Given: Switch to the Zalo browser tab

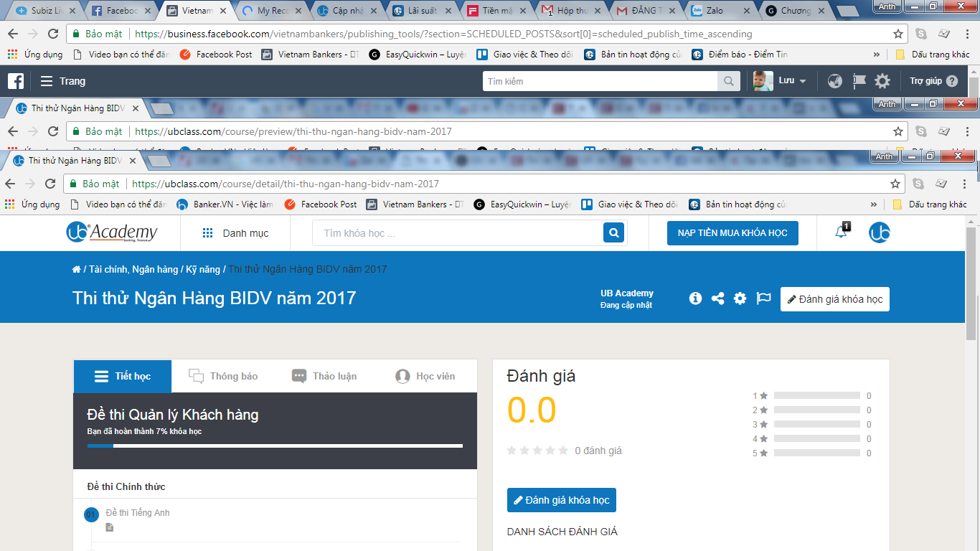Looking at the screenshot, I should [721, 11].
